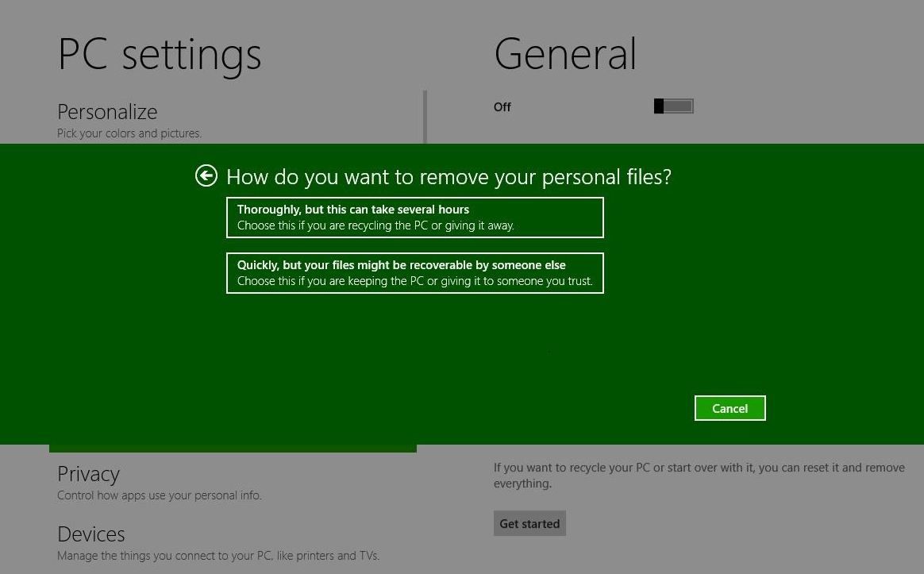The width and height of the screenshot is (924, 574).
Task: Open the Devices settings category
Action: (90, 534)
